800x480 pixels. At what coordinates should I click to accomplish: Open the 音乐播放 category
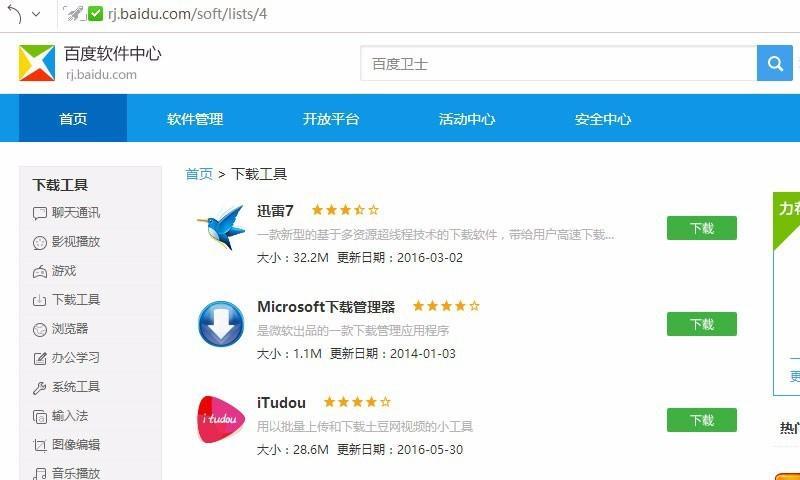tap(76, 473)
